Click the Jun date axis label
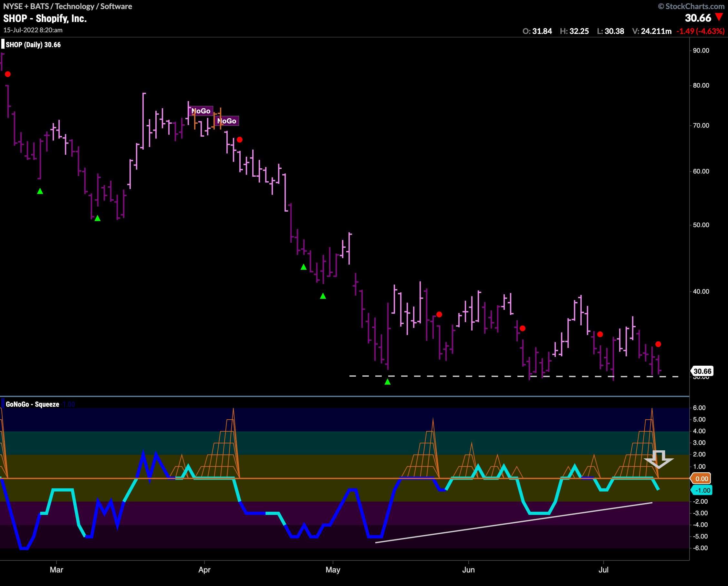The height and width of the screenshot is (586, 728). [468, 570]
